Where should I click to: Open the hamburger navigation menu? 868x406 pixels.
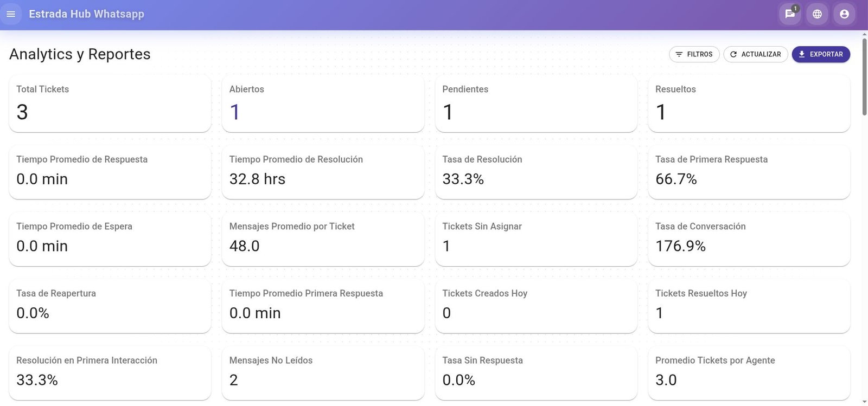pyautogui.click(x=11, y=14)
